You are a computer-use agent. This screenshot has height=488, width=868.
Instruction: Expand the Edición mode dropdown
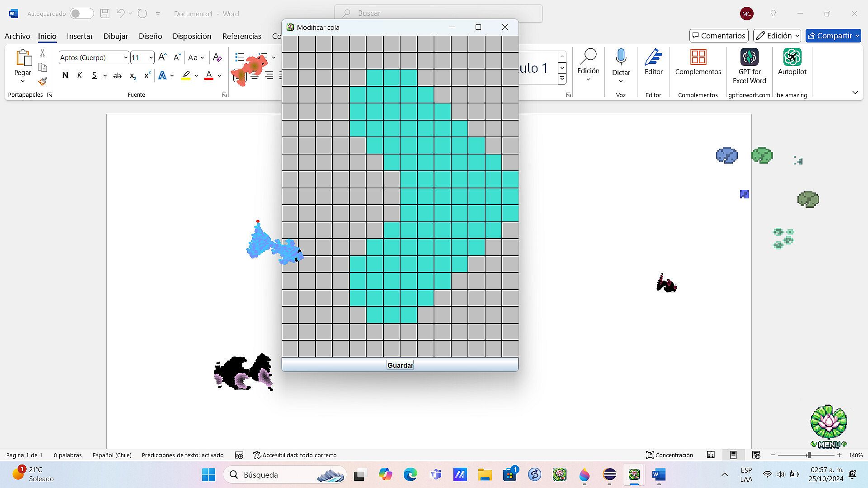coord(777,36)
